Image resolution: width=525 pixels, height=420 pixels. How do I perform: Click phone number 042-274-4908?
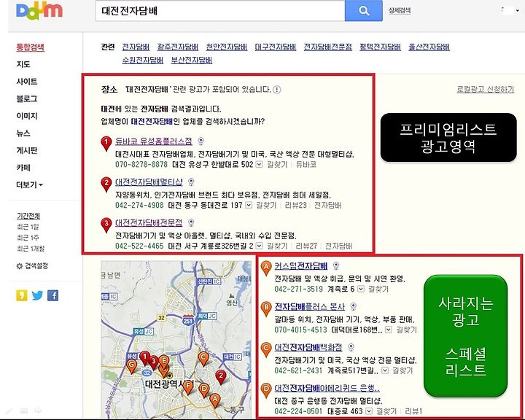tap(139, 206)
